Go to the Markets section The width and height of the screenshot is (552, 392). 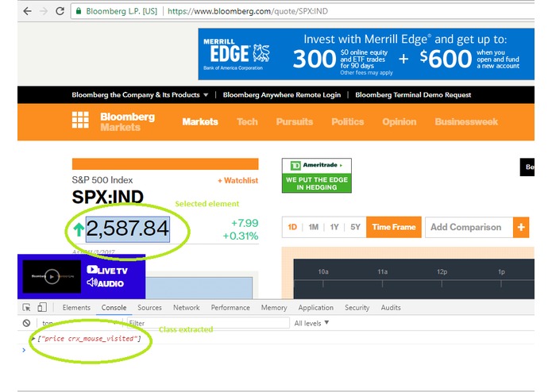(x=200, y=121)
